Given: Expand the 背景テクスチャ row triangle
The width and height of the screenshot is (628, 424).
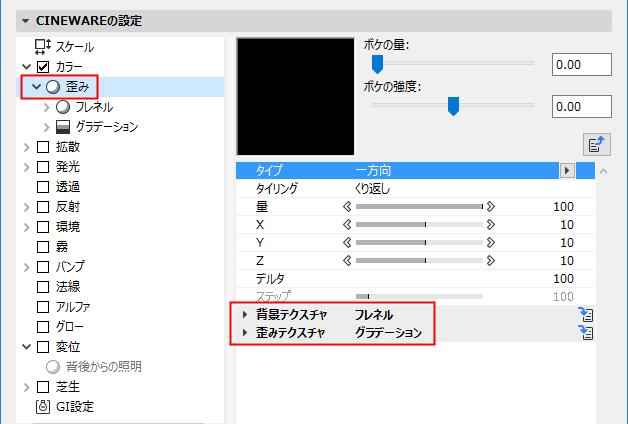Looking at the screenshot, I should coord(245,315).
